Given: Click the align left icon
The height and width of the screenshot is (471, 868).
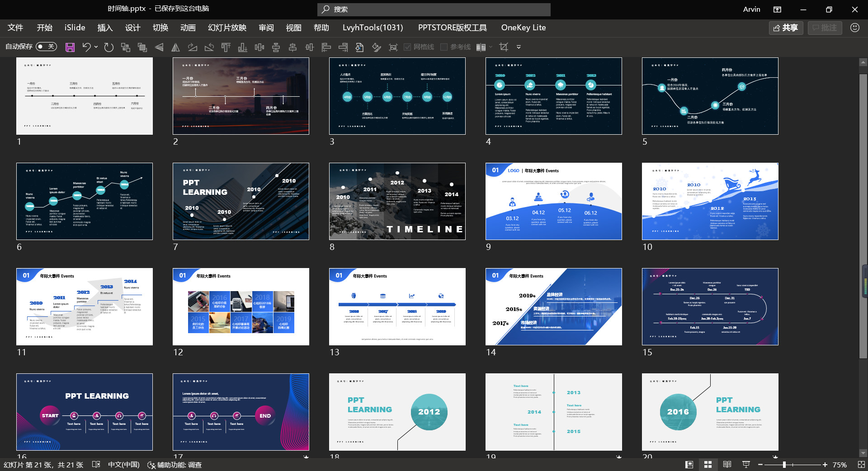Looking at the screenshot, I should [326, 47].
